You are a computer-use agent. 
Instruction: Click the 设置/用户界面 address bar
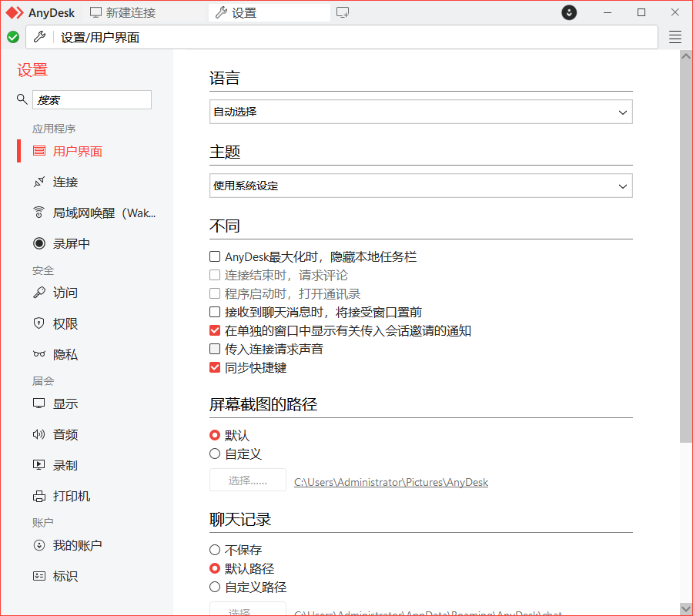coord(342,37)
